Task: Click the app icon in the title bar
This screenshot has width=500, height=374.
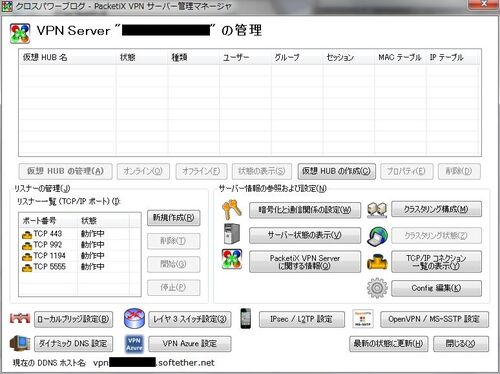Action: (7, 6)
